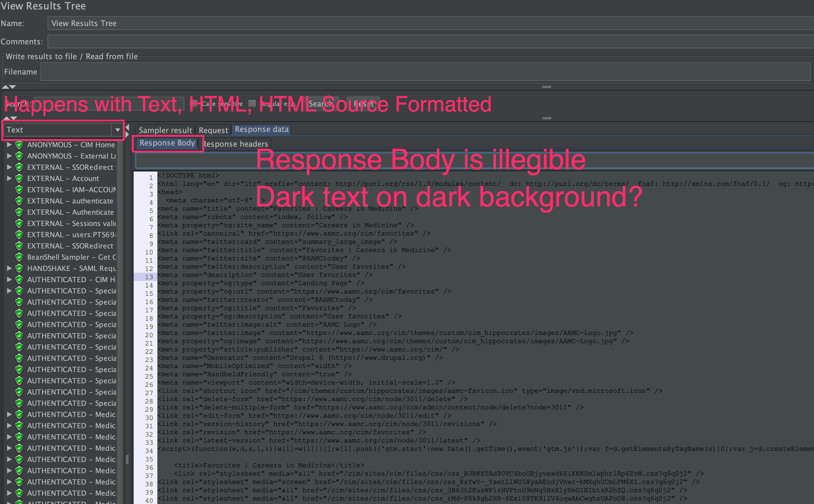The width and height of the screenshot is (814, 504).
Task: Expand the EXTERNAL - SSORedirect first node
Action: coord(9,167)
